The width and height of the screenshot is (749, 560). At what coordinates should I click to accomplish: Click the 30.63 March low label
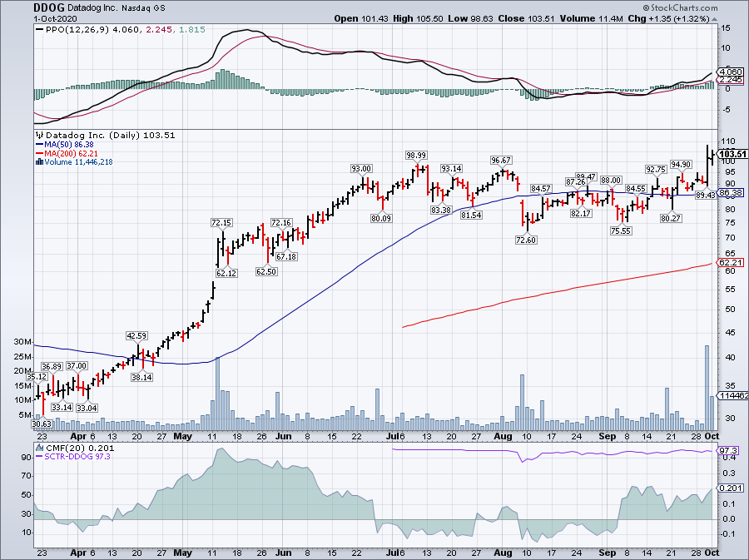[42, 424]
